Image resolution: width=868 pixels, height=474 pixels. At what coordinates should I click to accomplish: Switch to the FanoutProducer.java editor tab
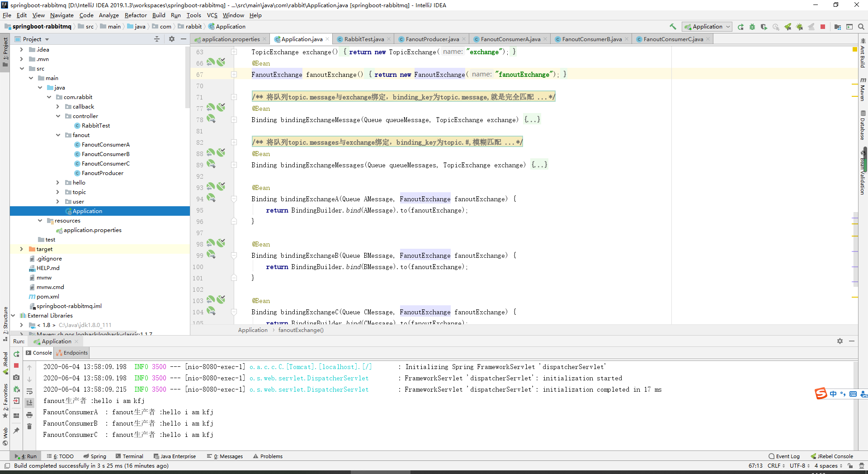pyautogui.click(x=432, y=39)
